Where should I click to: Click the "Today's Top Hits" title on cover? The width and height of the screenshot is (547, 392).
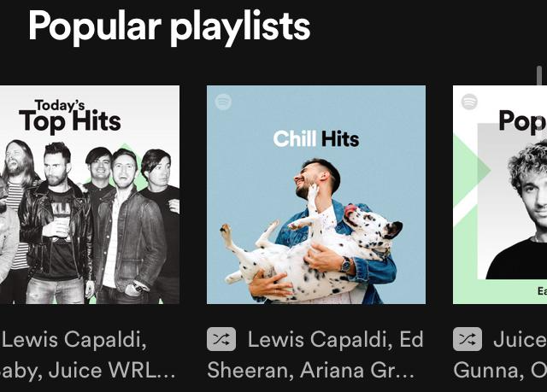(x=70, y=115)
